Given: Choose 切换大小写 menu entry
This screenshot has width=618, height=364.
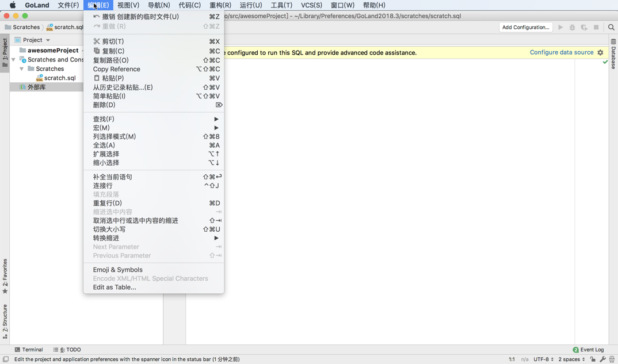Looking at the screenshot, I should (x=154, y=229).
